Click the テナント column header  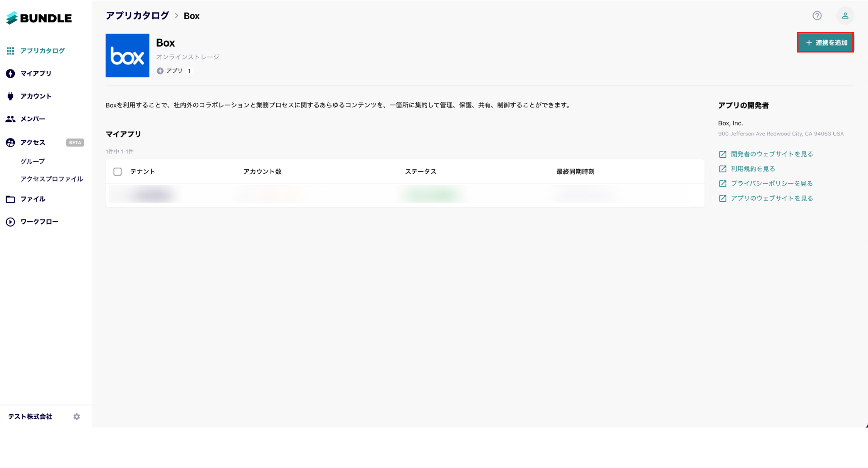click(143, 172)
